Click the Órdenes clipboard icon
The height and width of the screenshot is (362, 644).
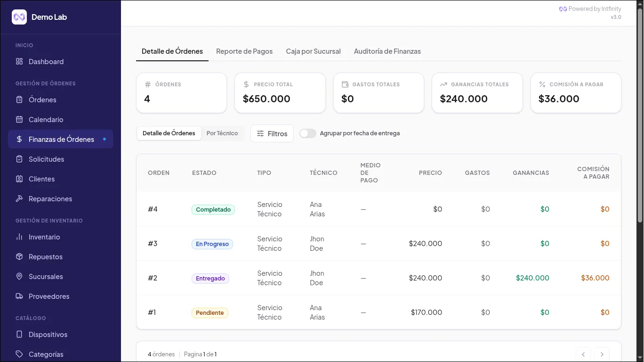tap(19, 100)
